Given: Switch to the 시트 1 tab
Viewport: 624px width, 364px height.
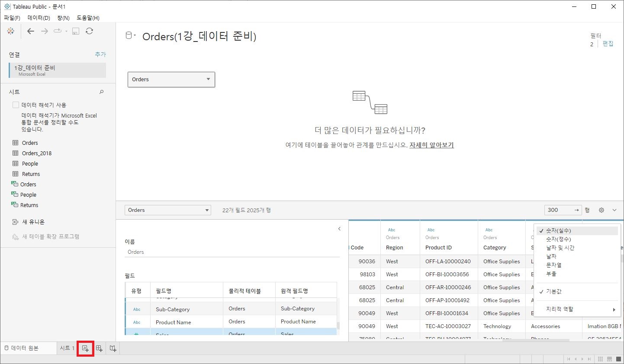Looking at the screenshot, I should point(67,348).
